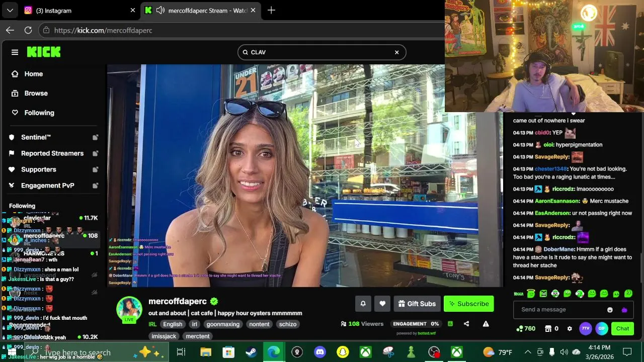Image resolution: width=644 pixels, height=362 pixels.
Task: Open Following in the sidebar
Action: point(39,113)
